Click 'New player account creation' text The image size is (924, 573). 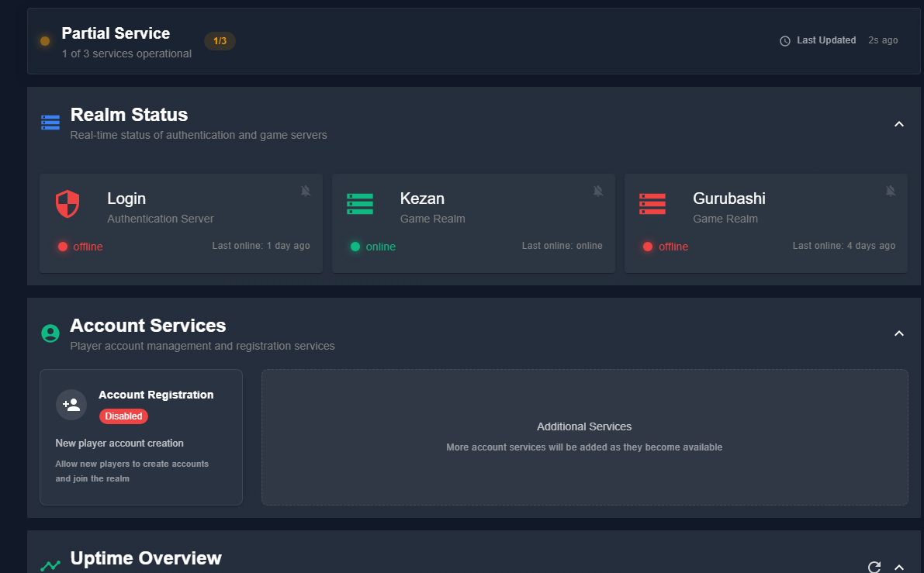[x=119, y=443]
